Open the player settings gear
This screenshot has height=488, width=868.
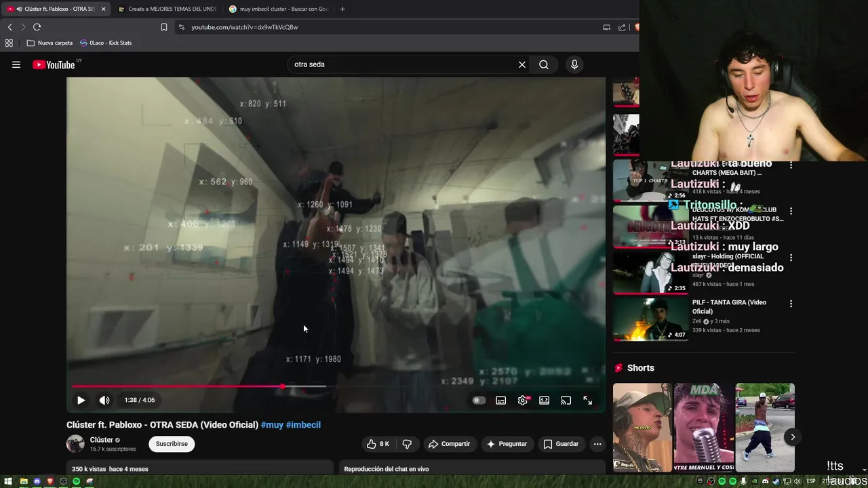(523, 401)
